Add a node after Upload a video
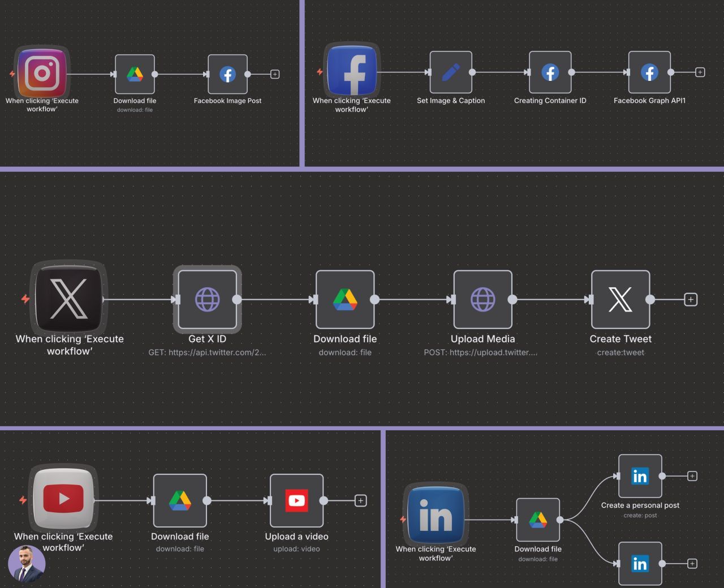The width and height of the screenshot is (724, 588). (360, 500)
